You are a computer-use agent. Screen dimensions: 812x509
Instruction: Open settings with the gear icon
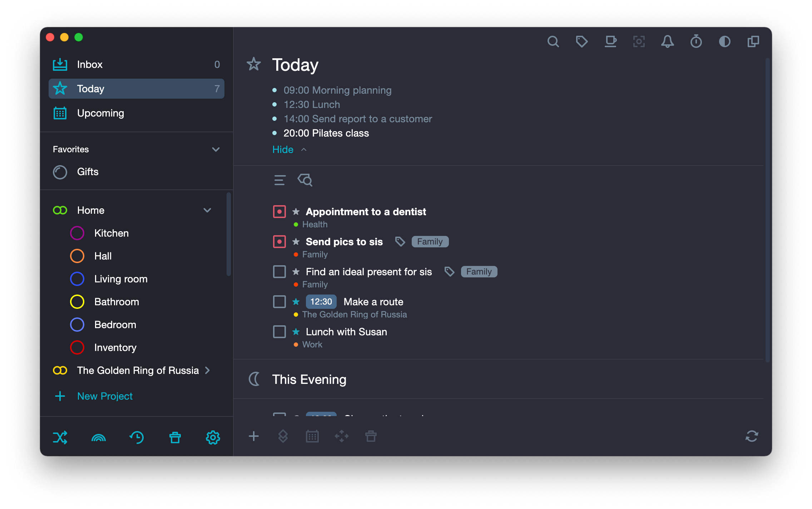pos(213,438)
